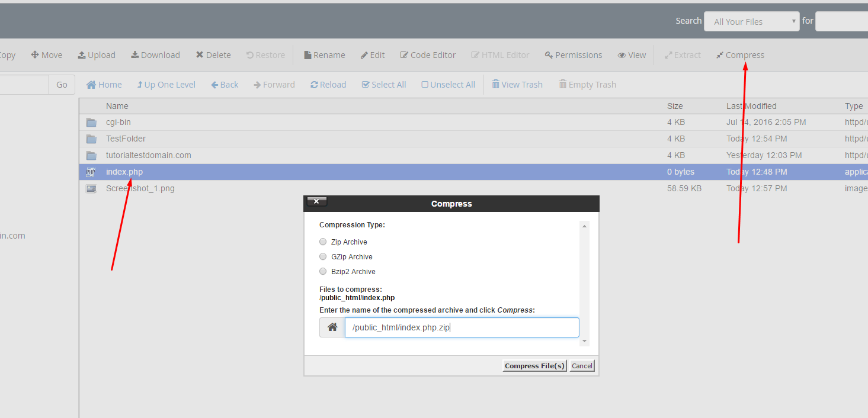Open View Trash
This screenshot has height=418, width=868.
click(x=517, y=84)
